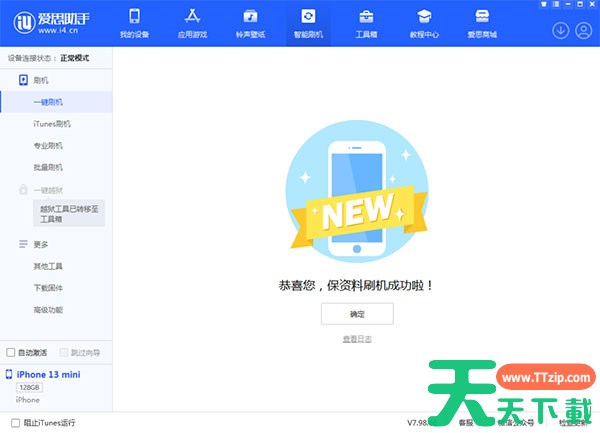Open the 工具箱 toolbox section
The height and width of the screenshot is (433, 600).
click(366, 24)
